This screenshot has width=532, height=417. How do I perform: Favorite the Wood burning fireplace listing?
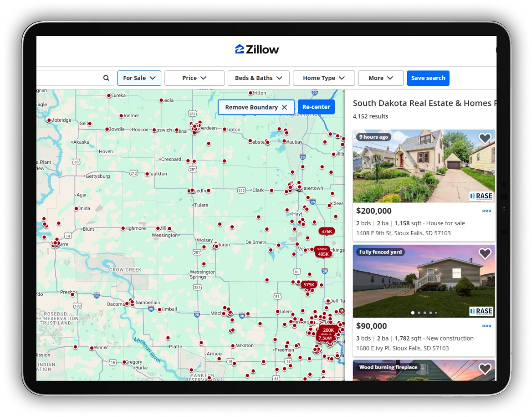[x=485, y=369]
